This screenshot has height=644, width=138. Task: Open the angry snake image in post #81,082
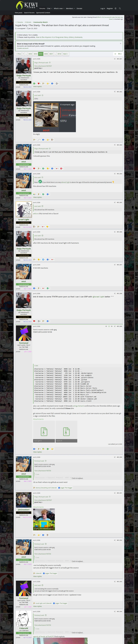55,117
